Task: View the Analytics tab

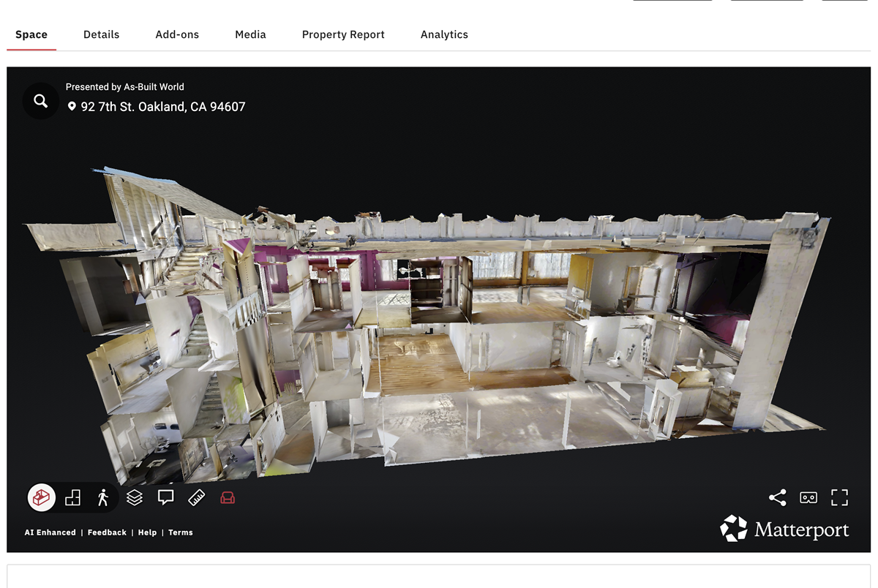Action: coord(444,34)
